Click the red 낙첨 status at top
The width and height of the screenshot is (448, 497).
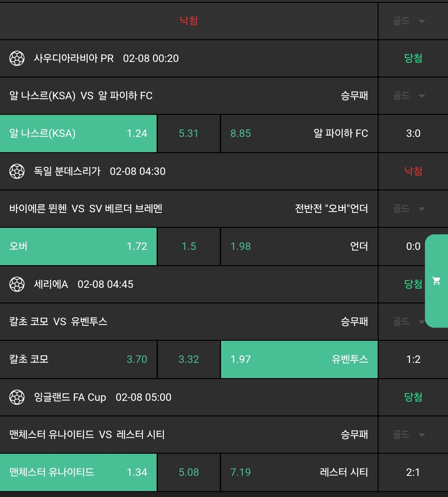point(189,21)
